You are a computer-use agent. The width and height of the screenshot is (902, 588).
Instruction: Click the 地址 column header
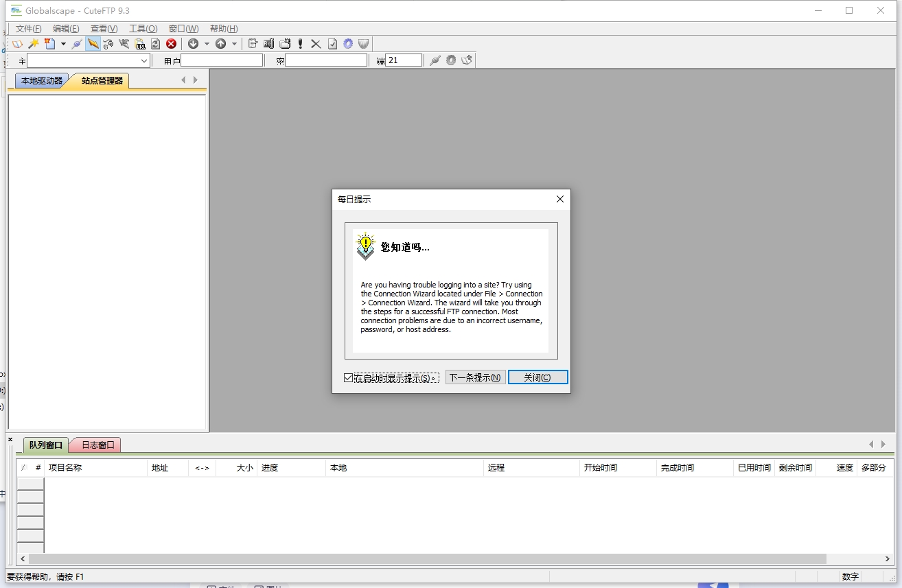coord(168,468)
